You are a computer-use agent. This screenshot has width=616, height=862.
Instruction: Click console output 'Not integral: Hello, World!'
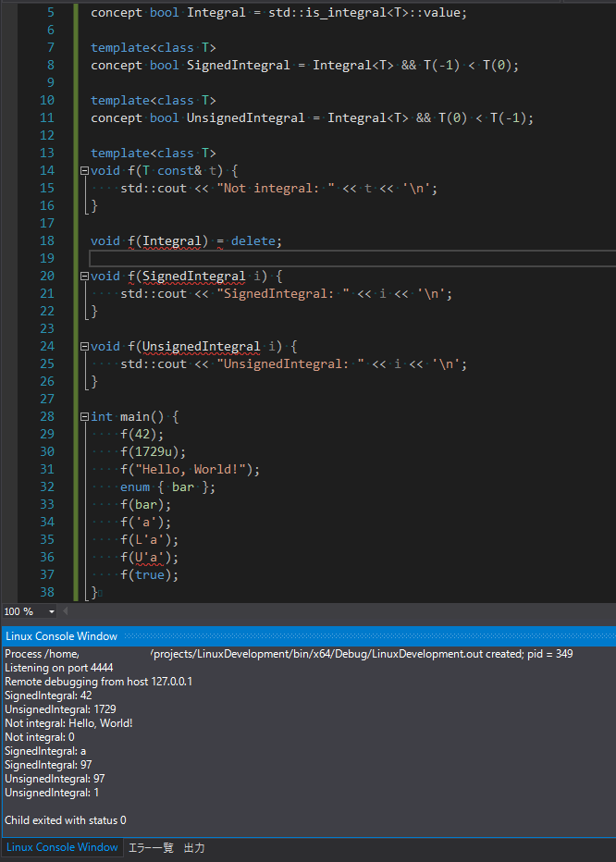[x=68, y=723]
